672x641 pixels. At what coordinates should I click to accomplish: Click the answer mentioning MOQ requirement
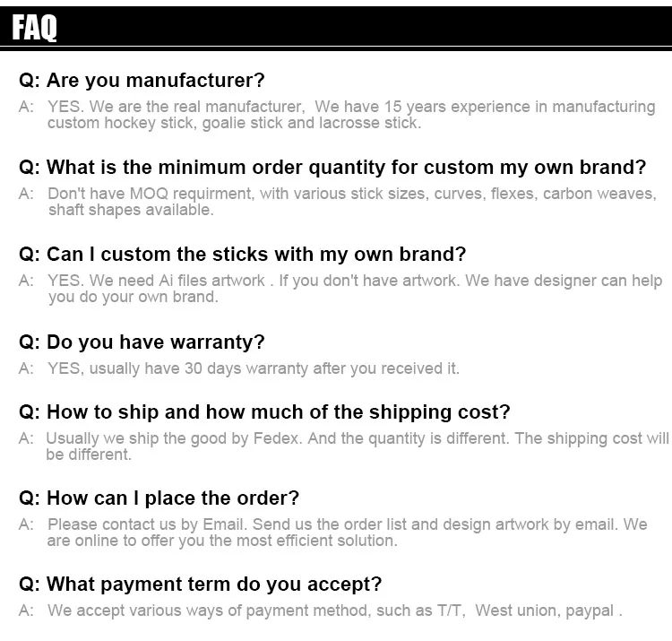337,202
